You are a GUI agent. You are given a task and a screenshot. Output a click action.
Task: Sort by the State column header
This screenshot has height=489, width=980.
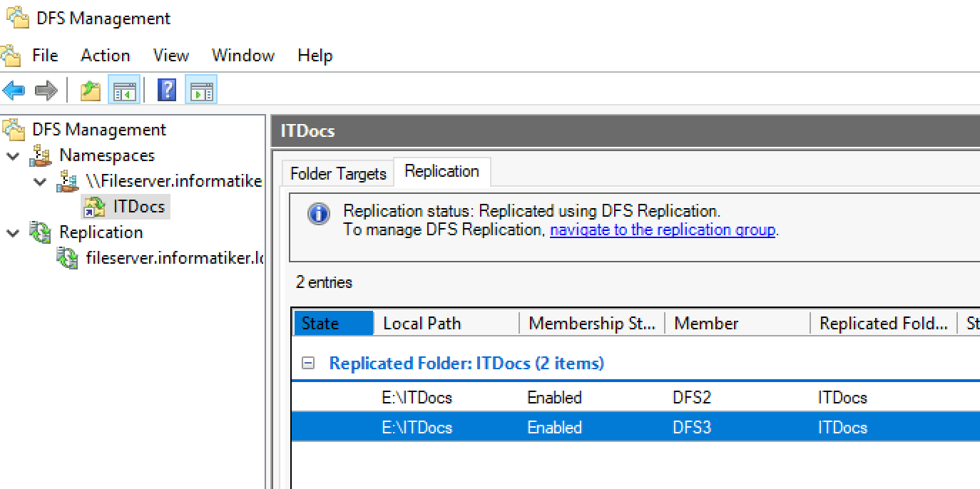334,323
